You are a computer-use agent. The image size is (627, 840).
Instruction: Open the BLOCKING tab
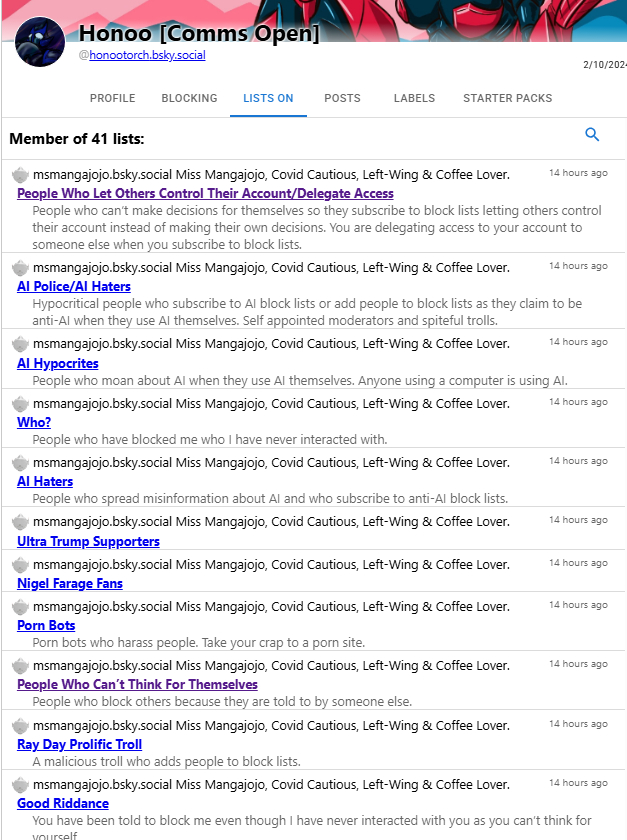(x=189, y=98)
